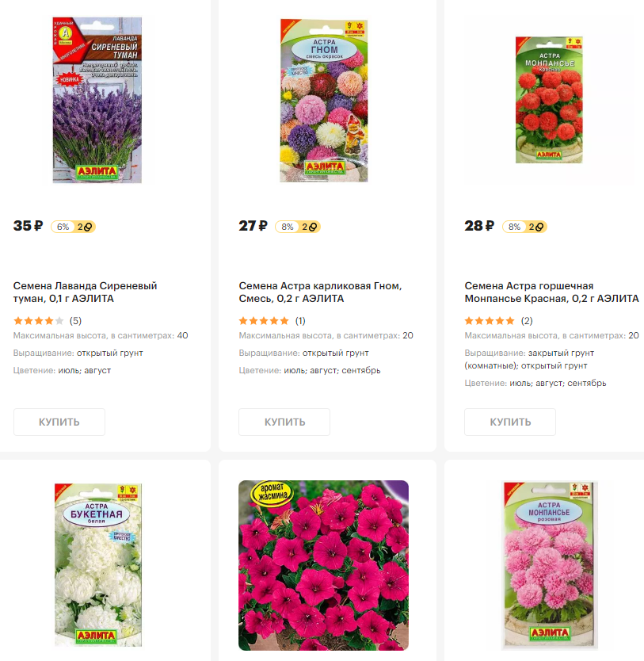
Task: Click the 8% bonus badge on Monpansier Red
Action: (524, 227)
